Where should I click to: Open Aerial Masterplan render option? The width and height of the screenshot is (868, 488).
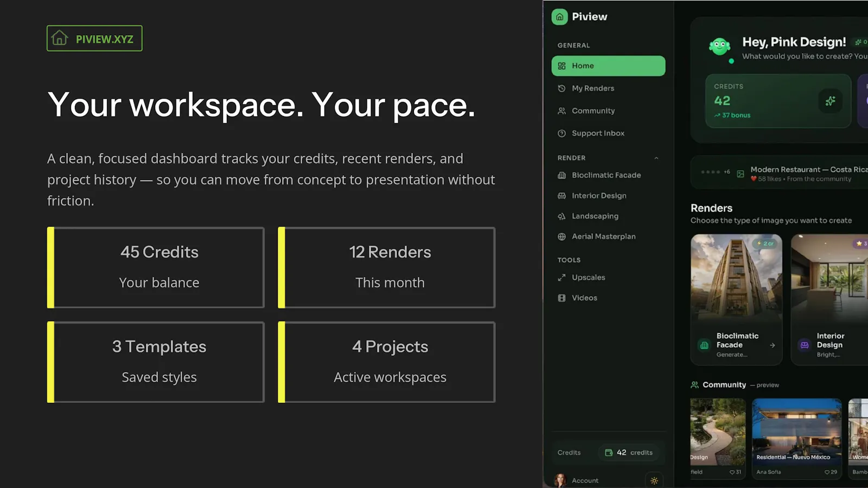[608, 236]
